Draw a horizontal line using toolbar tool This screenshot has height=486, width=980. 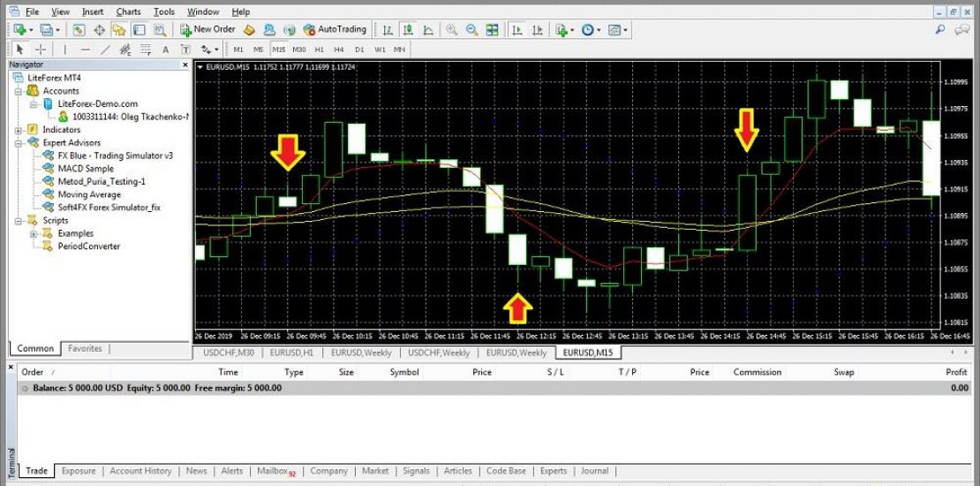pyautogui.click(x=85, y=49)
